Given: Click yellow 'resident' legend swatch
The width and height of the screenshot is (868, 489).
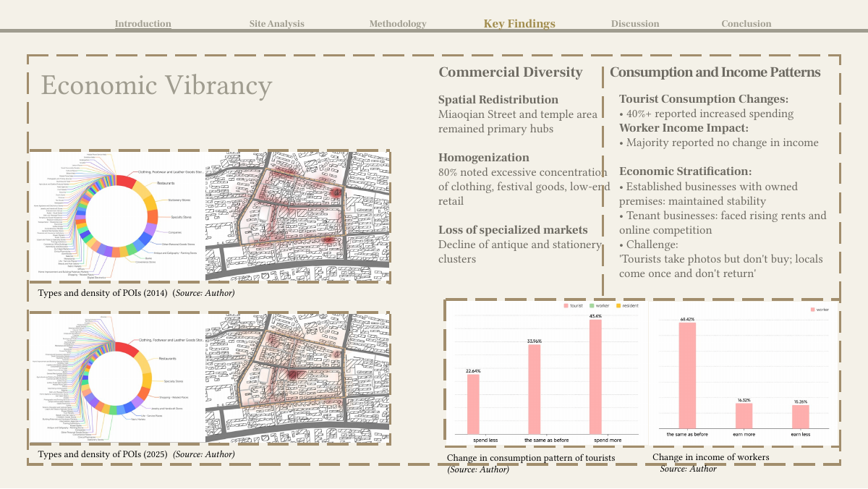Looking at the screenshot, I should 618,306.
